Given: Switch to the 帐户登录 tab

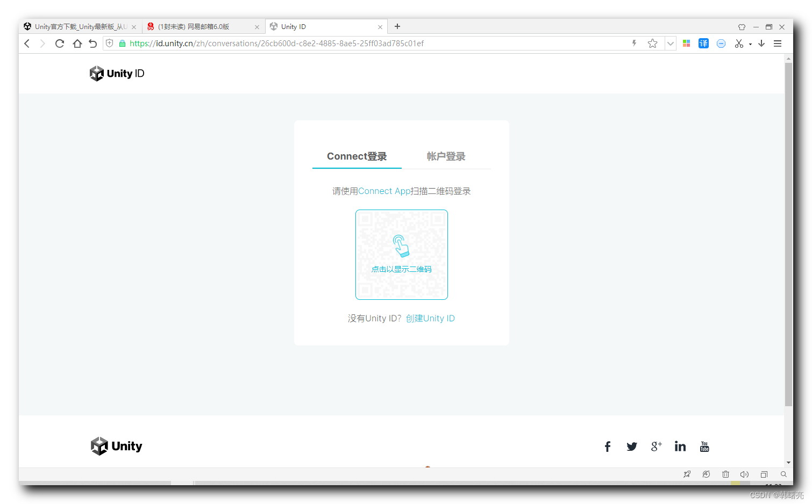Looking at the screenshot, I should 446,156.
